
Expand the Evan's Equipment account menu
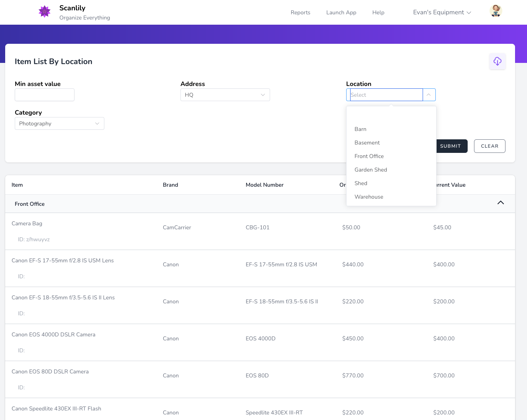(442, 12)
